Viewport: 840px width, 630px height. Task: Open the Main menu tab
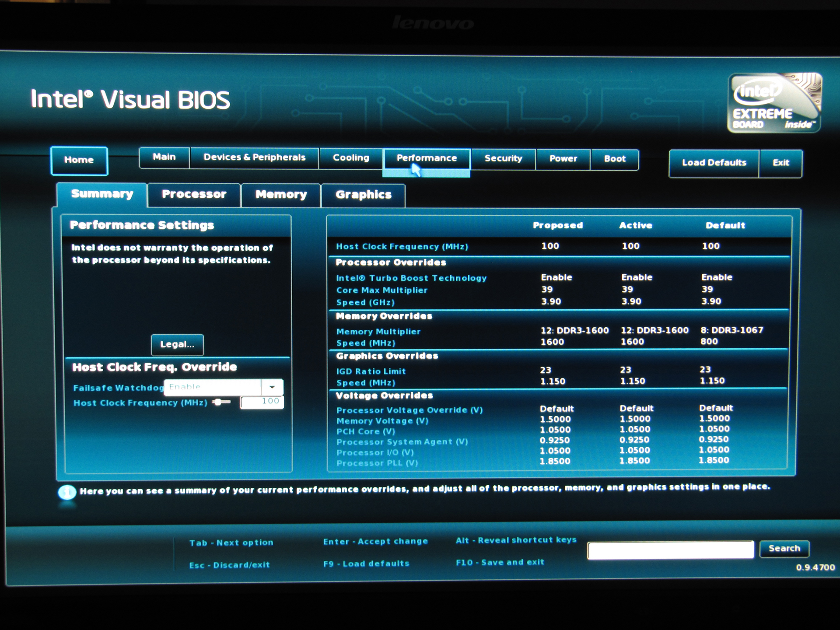pyautogui.click(x=164, y=157)
